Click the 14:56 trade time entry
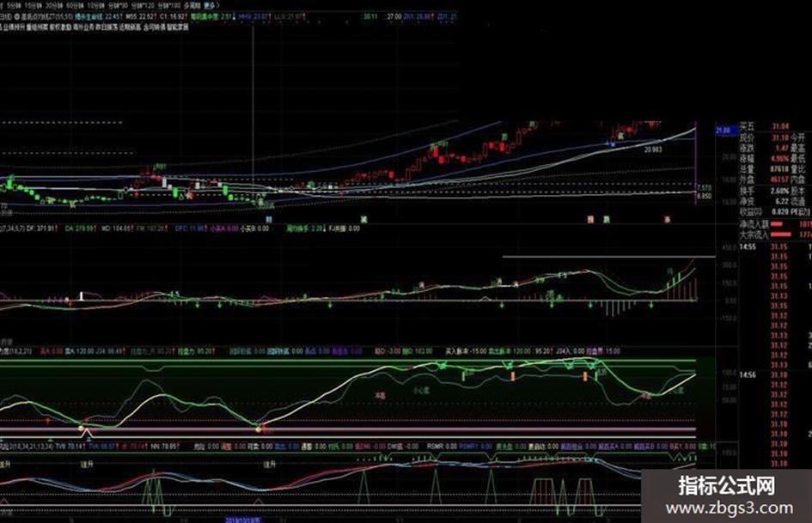The height and width of the screenshot is (523, 812). tap(748, 375)
